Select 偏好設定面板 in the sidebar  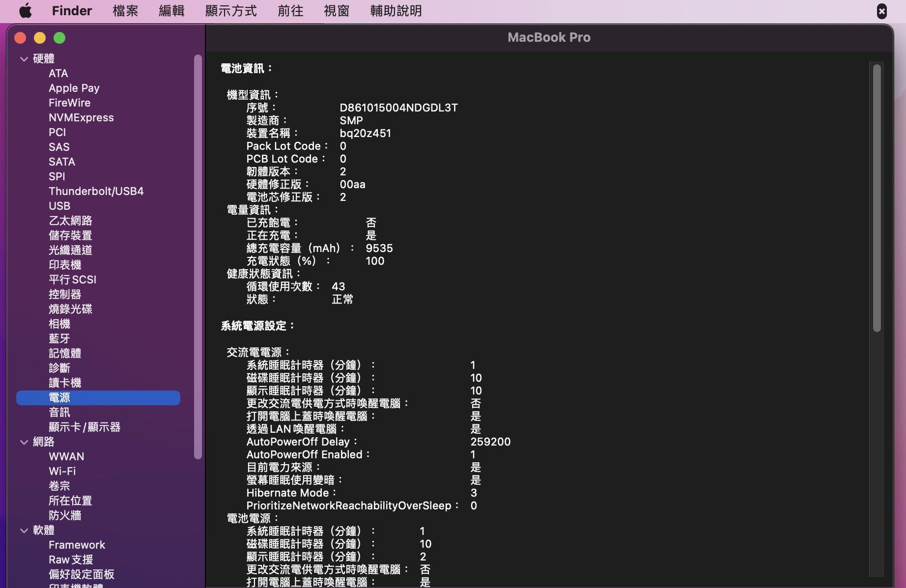82,574
